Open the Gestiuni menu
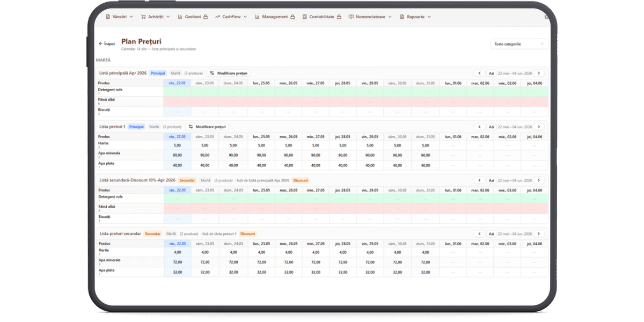Viewport: 644px width, 322px height. click(192, 17)
